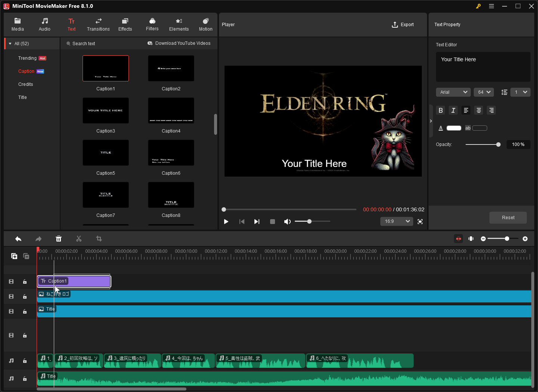Toggle lock on Caption1 track
This screenshot has height=392, width=538.
click(x=25, y=282)
